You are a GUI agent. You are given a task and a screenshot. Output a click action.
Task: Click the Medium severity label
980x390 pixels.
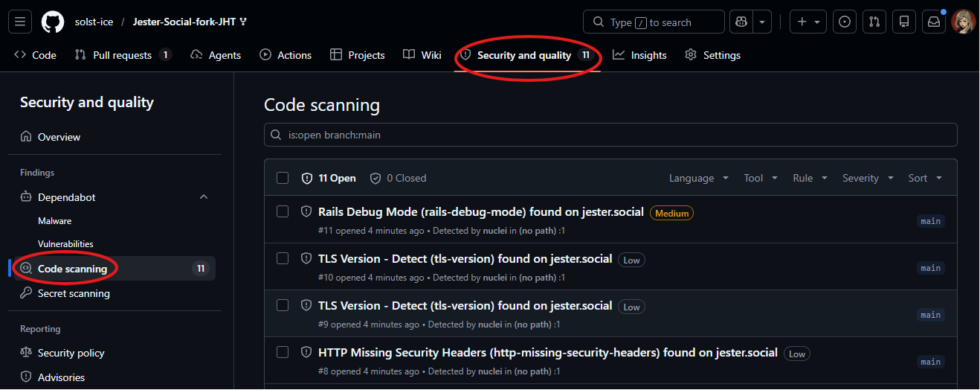671,213
